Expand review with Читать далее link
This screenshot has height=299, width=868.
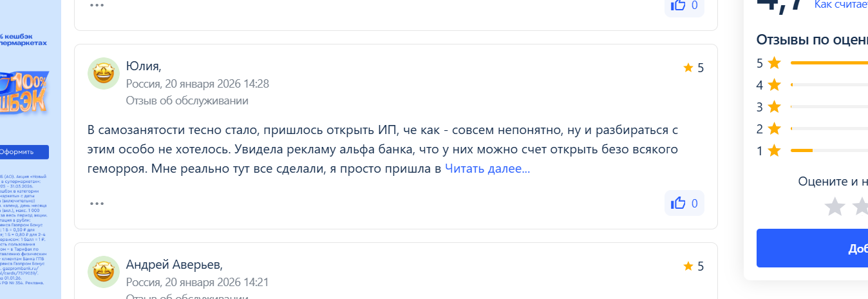[487, 169]
